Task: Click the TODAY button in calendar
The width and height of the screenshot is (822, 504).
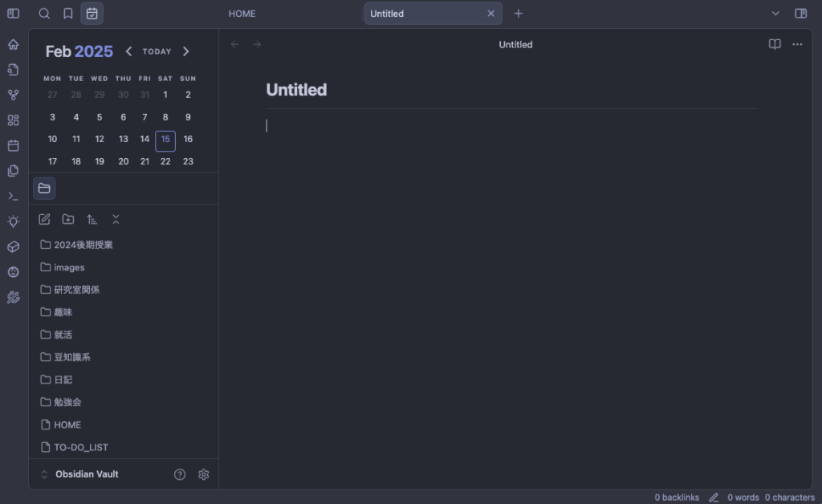Action: pos(157,51)
